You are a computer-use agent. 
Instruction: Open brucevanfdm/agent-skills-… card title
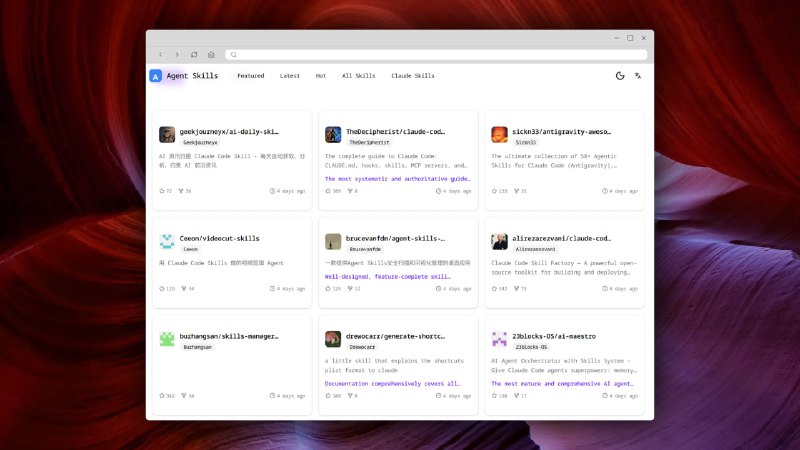pos(395,238)
